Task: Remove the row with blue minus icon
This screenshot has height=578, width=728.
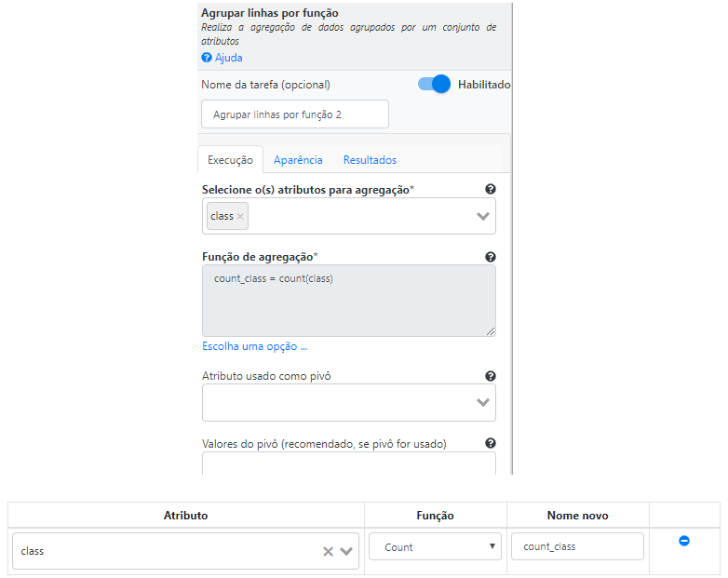Action: tap(684, 541)
